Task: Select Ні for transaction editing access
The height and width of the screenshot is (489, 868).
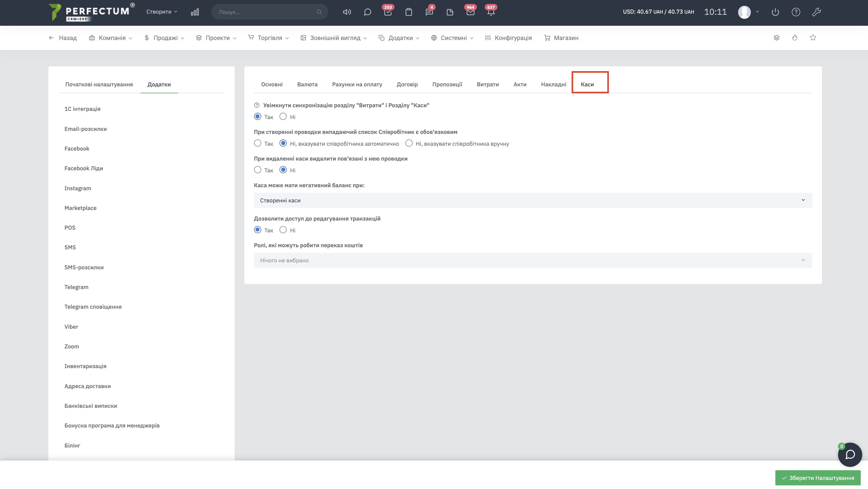Action: pos(283,230)
